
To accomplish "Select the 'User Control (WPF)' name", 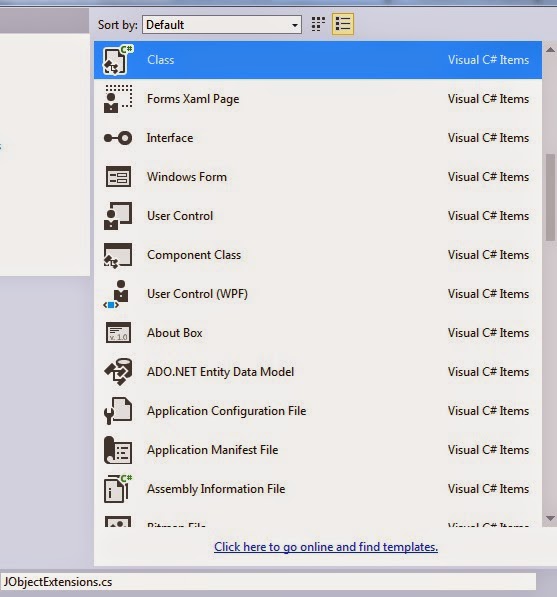I will coord(197,294).
